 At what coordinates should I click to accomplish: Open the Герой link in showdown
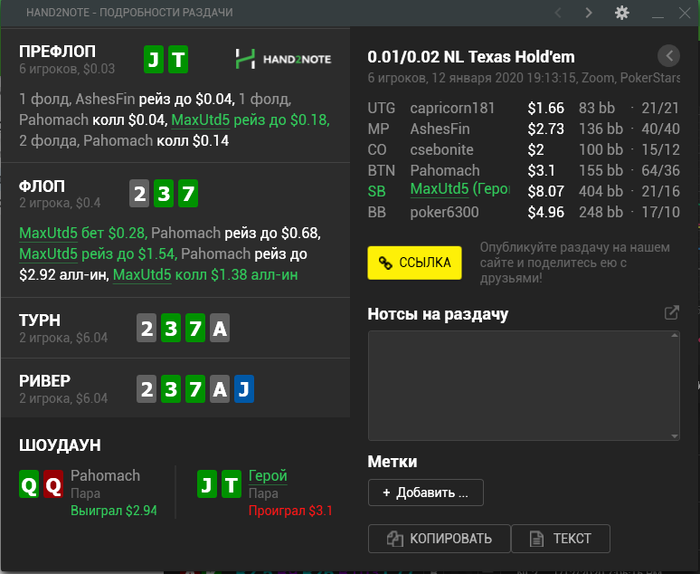click(x=268, y=476)
